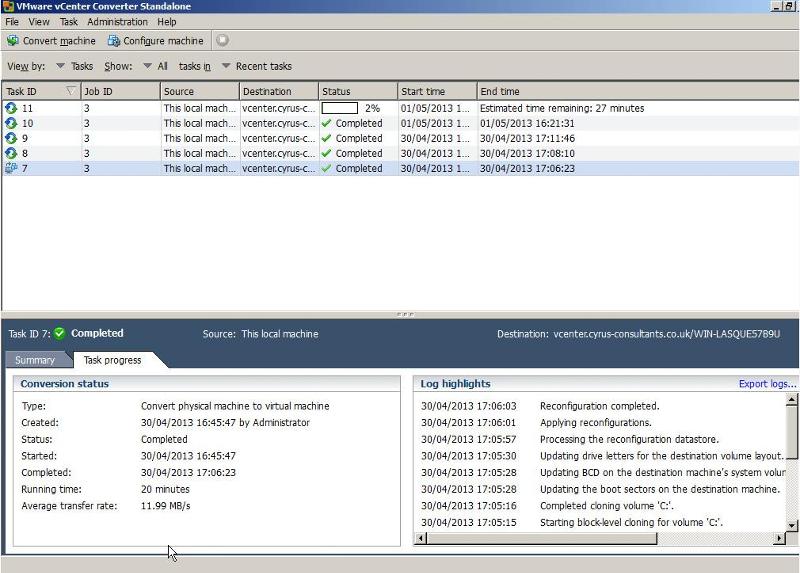Click the task icon for Task ID 11
This screenshot has height=573, width=800.
tap(11, 108)
